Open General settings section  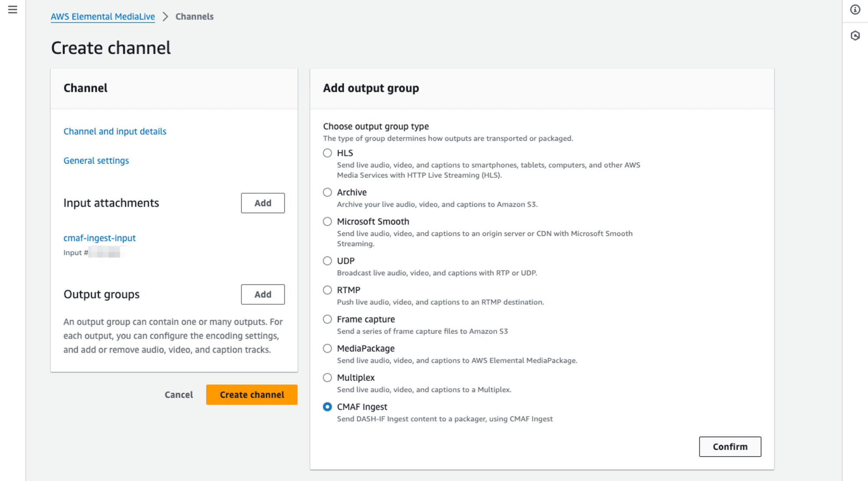tap(96, 161)
